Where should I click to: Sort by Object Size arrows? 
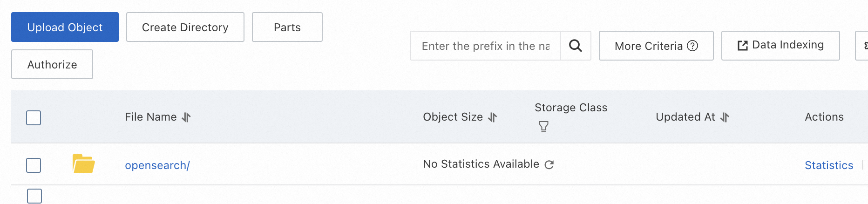(493, 117)
